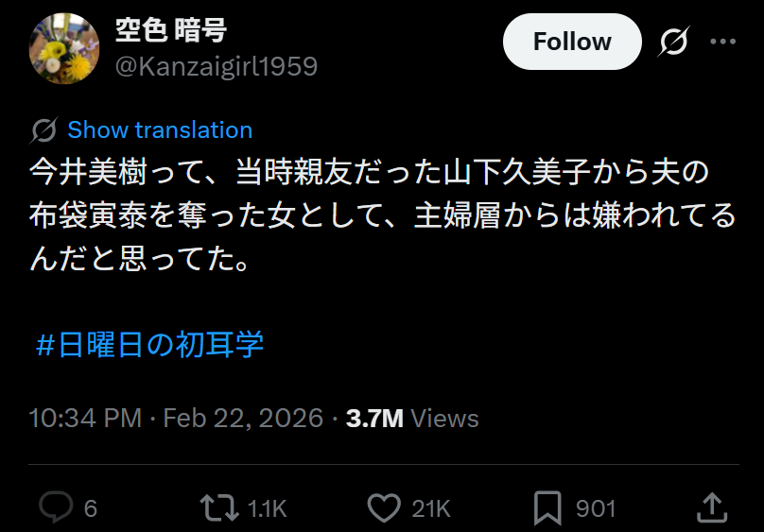764x532 pixels.
Task: Open the @Kanzaigirl1959 handle link
Action: click(216, 66)
